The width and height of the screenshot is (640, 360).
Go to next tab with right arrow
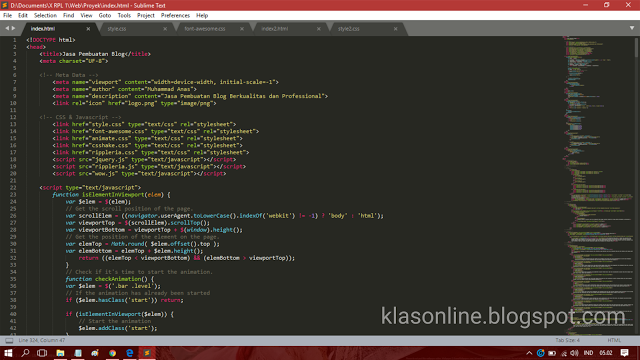click(13, 28)
